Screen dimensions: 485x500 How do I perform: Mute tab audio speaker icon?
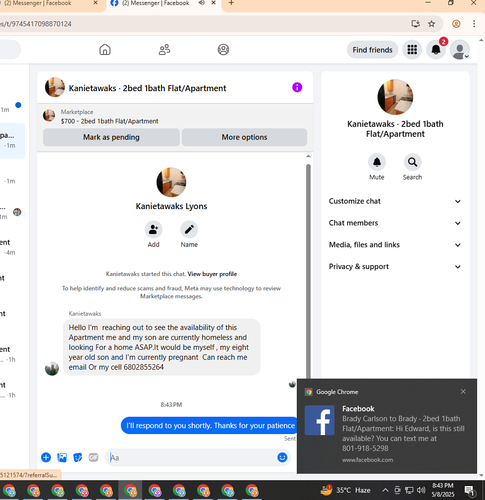coord(202,3)
